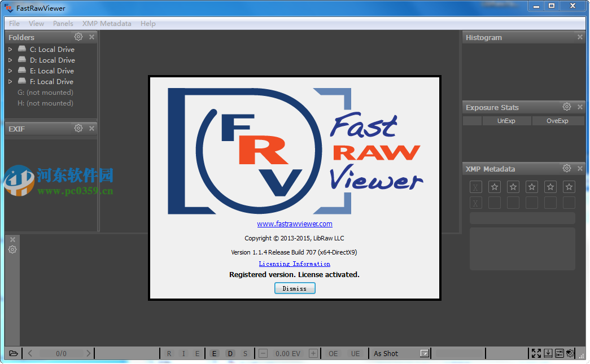Toggle the OE overexposure indicator
Image resolution: width=590 pixels, height=364 pixels.
click(333, 353)
